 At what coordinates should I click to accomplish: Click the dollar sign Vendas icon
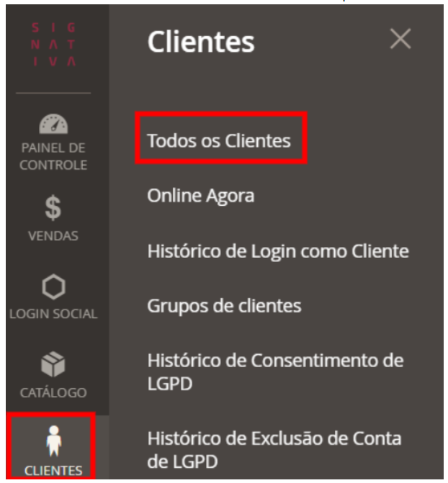[53, 207]
